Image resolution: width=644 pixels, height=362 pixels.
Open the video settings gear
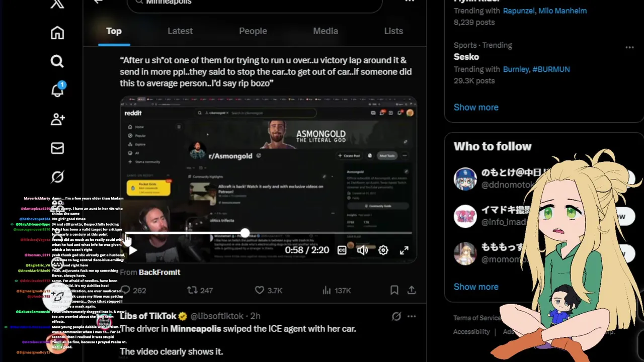(x=383, y=250)
